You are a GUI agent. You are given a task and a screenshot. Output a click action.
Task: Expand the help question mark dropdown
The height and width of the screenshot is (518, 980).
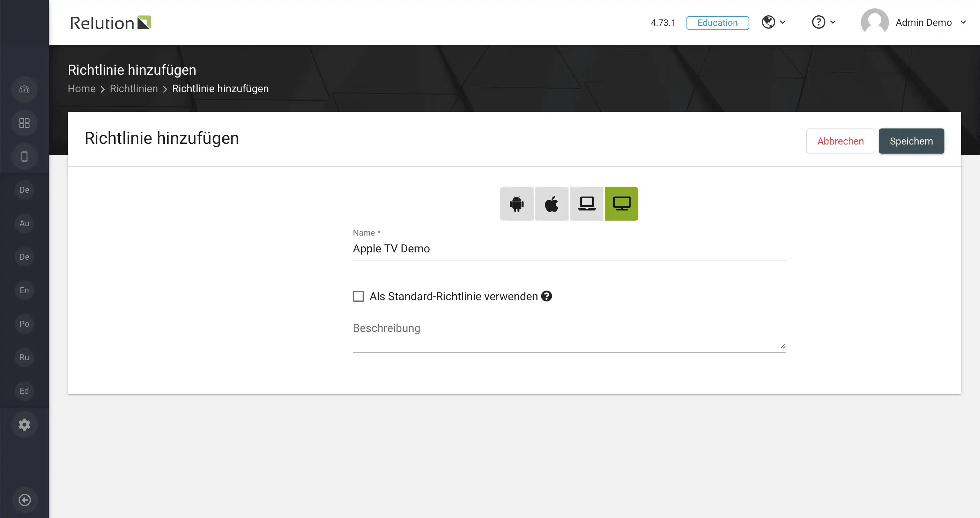pyautogui.click(x=824, y=22)
